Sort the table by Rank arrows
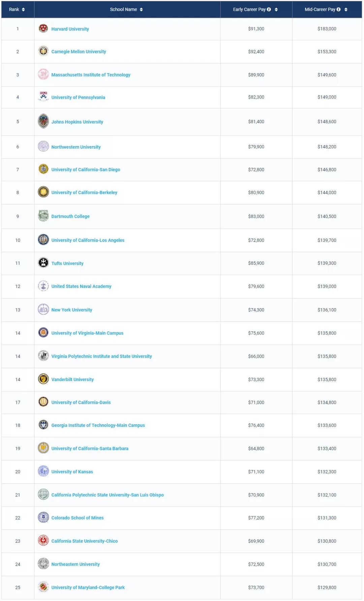 click(x=23, y=9)
